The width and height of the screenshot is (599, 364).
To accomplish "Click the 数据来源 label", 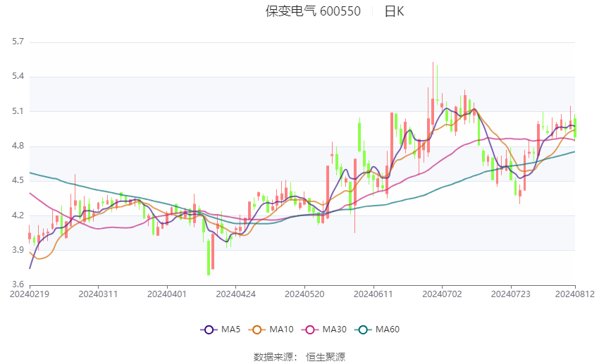I will click(x=273, y=357).
